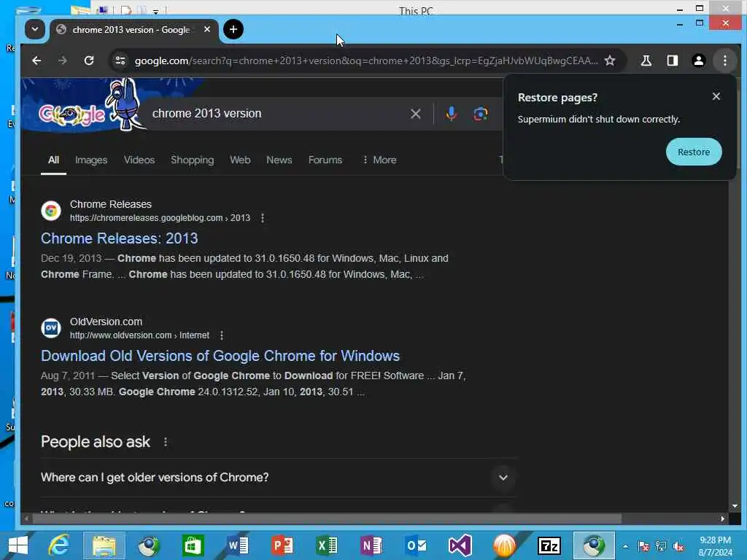Clear the search box with the X

pos(415,114)
